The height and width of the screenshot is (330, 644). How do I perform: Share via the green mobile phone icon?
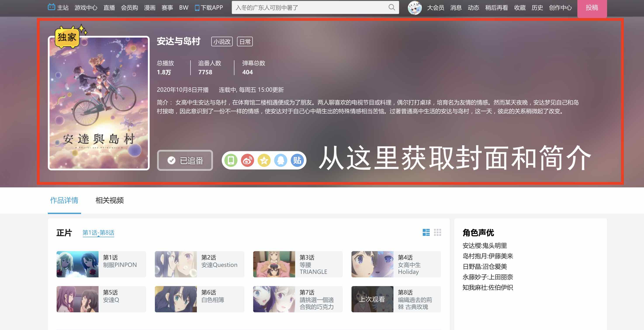231,160
